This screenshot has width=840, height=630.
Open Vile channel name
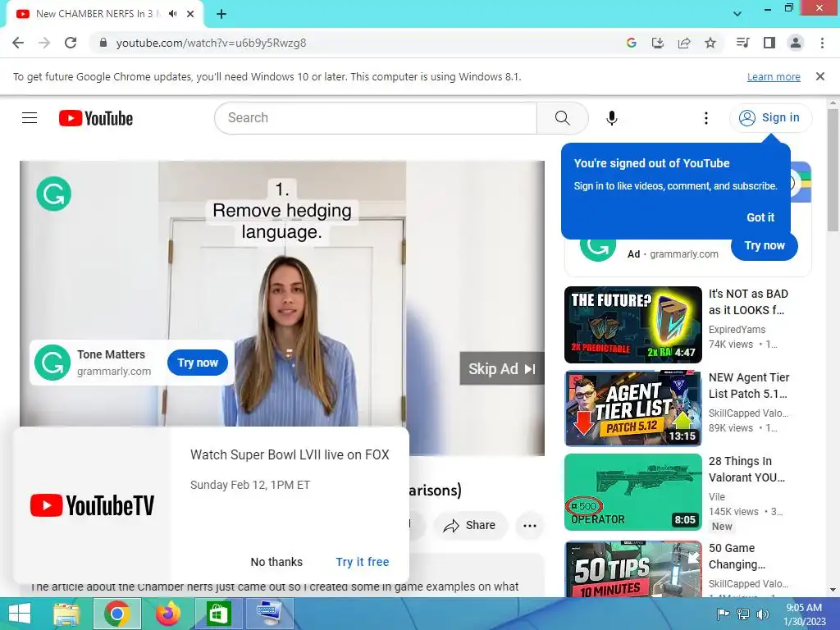716,496
